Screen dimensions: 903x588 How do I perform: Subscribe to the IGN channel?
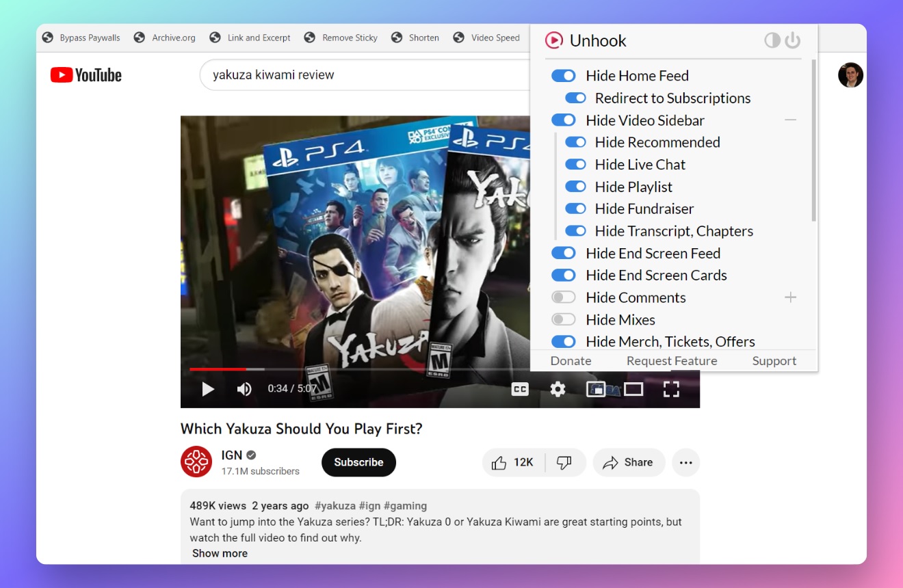358,463
